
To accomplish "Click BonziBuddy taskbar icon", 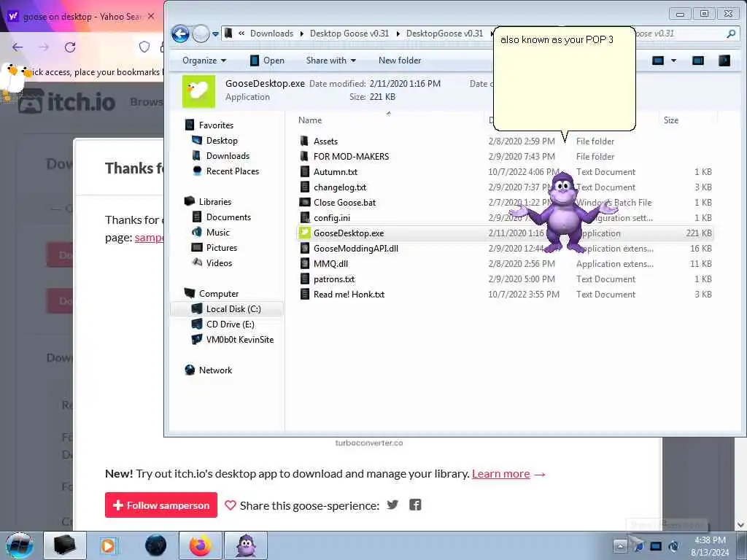I will (x=246, y=545).
